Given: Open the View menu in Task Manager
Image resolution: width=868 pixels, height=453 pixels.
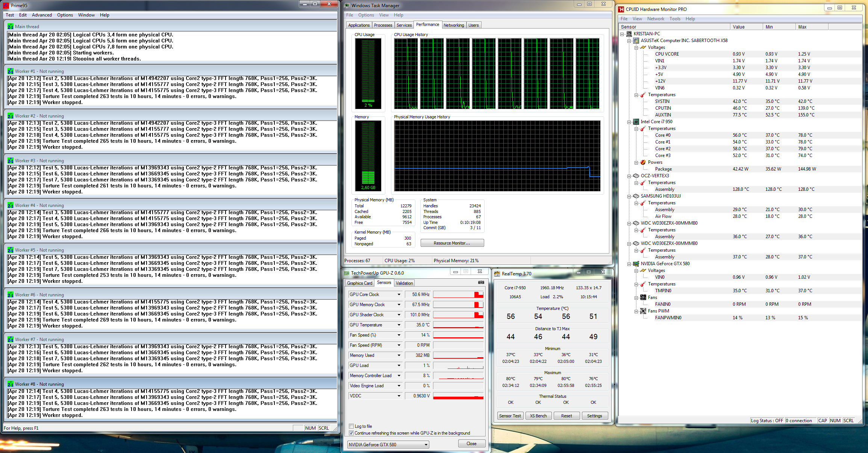Looking at the screenshot, I should tap(384, 15).
